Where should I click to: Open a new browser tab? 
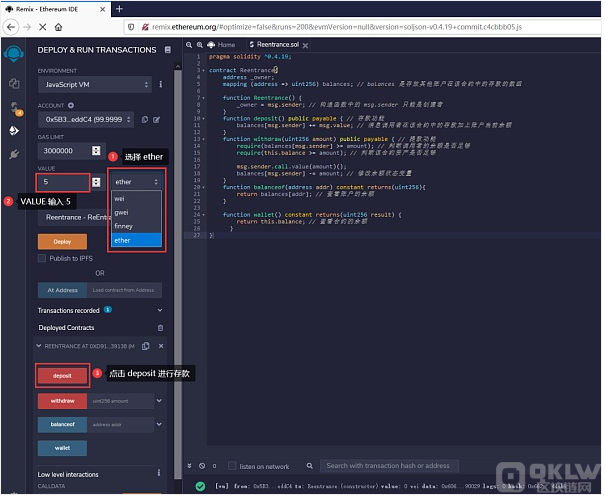coord(119,9)
